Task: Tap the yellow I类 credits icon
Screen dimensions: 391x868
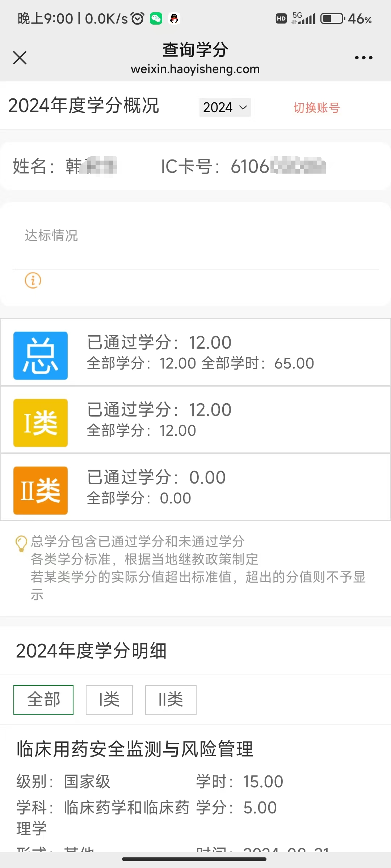Action: pyautogui.click(x=41, y=423)
